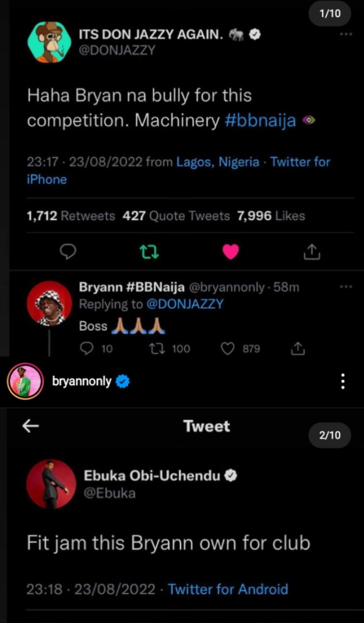The image size is (364, 623).
Task: Open the Lagos, Nigeria location link
Action: point(218,162)
